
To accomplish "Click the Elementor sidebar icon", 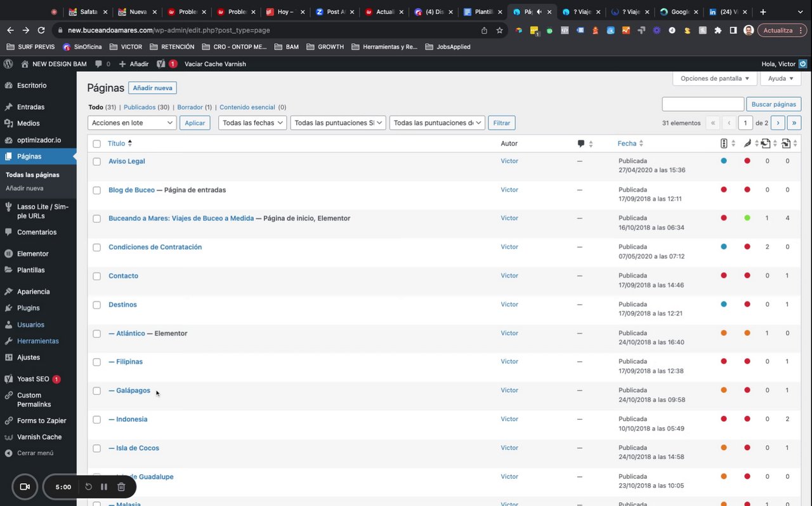I will click(x=8, y=254).
